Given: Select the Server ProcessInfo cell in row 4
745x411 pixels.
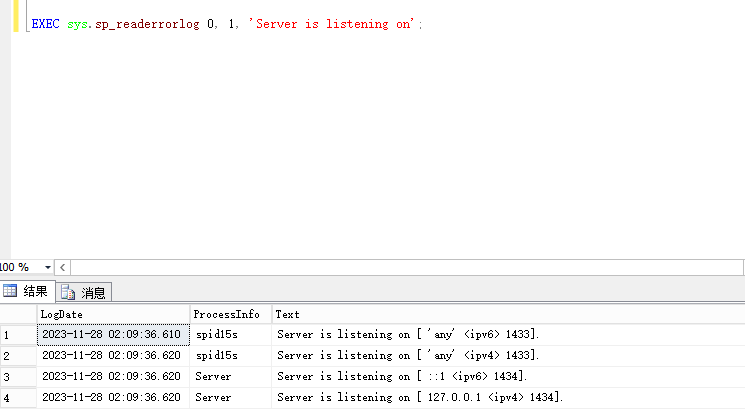Looking at the screenshot, I should point(231,397).
